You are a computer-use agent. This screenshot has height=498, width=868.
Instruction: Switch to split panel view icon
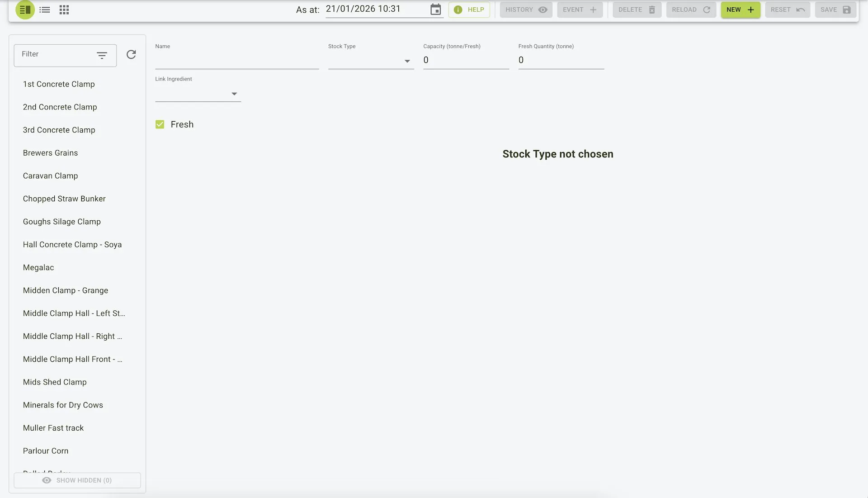25,9
